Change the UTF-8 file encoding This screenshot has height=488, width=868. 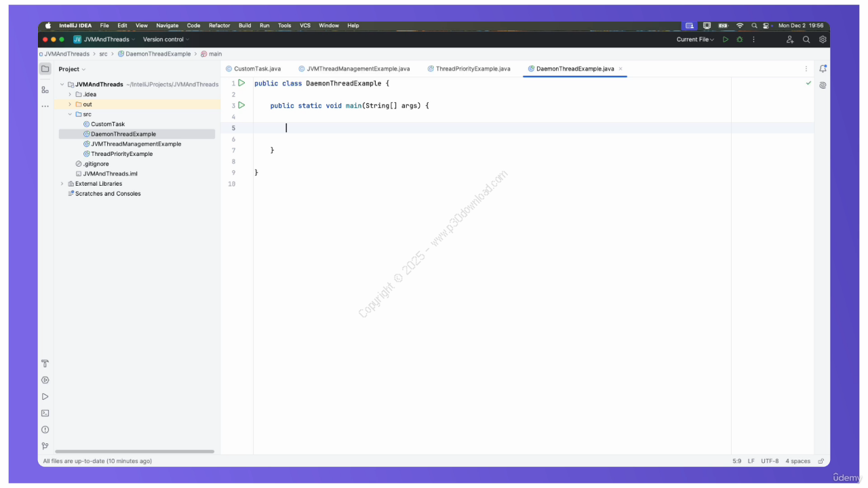click(770, 461)
